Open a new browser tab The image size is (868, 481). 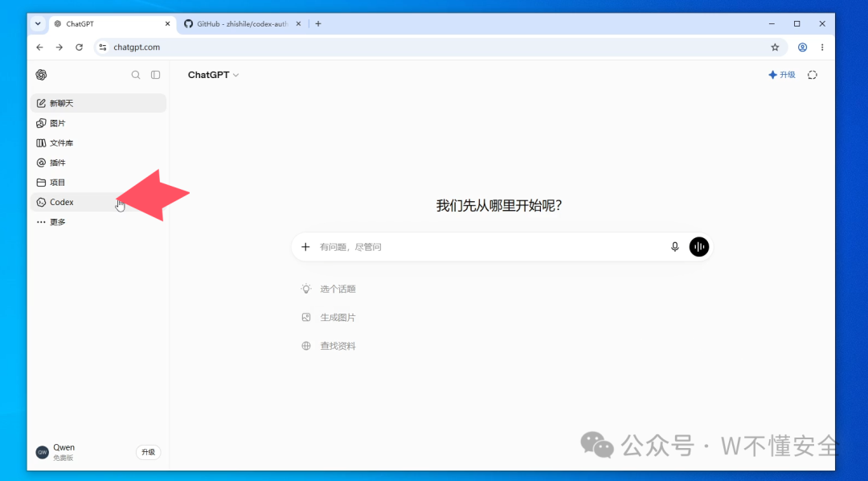tap(318, 24)
